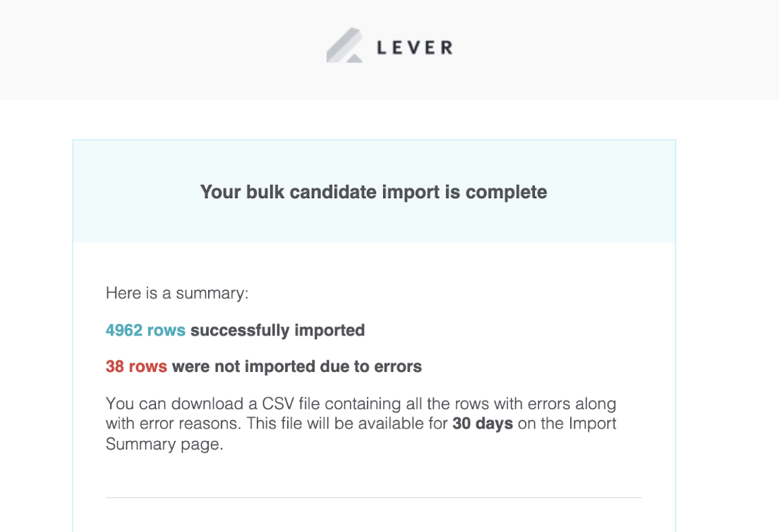779x532 pixels.
Task: Click the "Here is a summary:" line
Action: 177,293
